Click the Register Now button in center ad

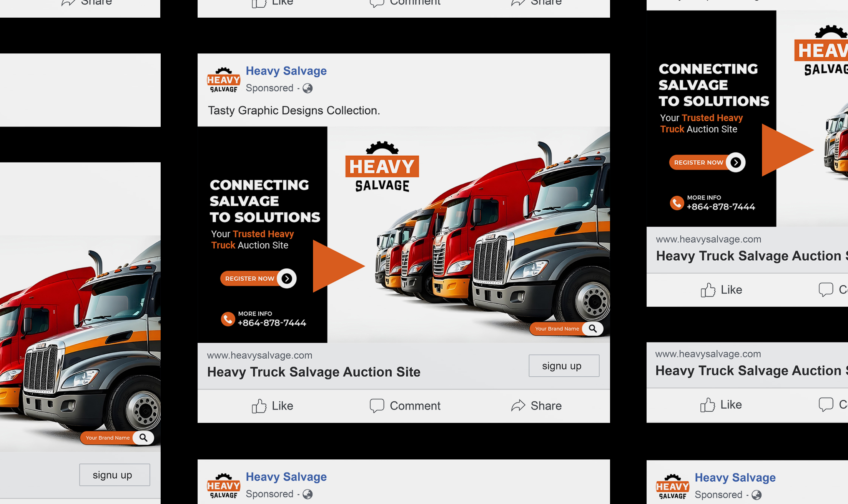point(258,278)
